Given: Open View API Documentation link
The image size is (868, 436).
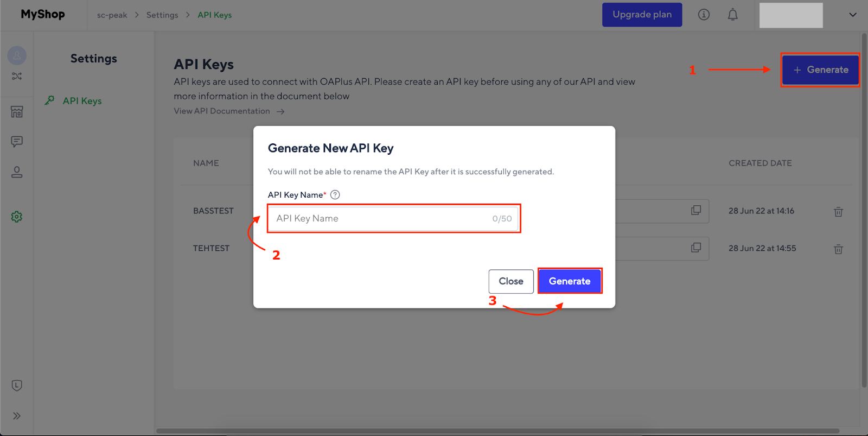Looking at the screenshot, I should tap(222, 111).
